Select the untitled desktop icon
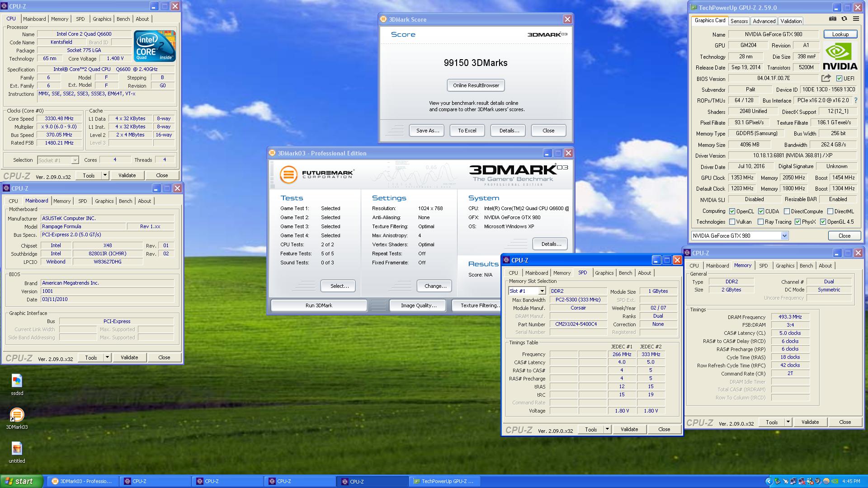Screen dimensions: 868x488 pos(17,453)
